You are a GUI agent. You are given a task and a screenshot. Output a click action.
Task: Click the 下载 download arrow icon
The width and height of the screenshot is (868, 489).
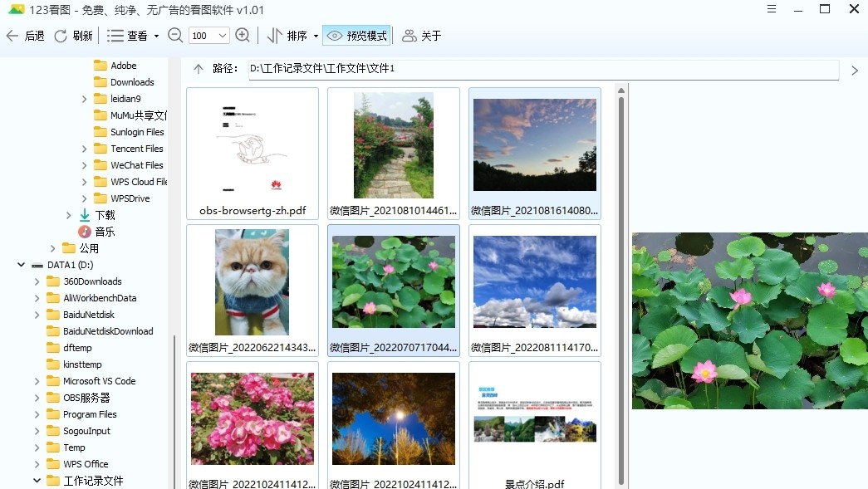(x=85, y=215)
